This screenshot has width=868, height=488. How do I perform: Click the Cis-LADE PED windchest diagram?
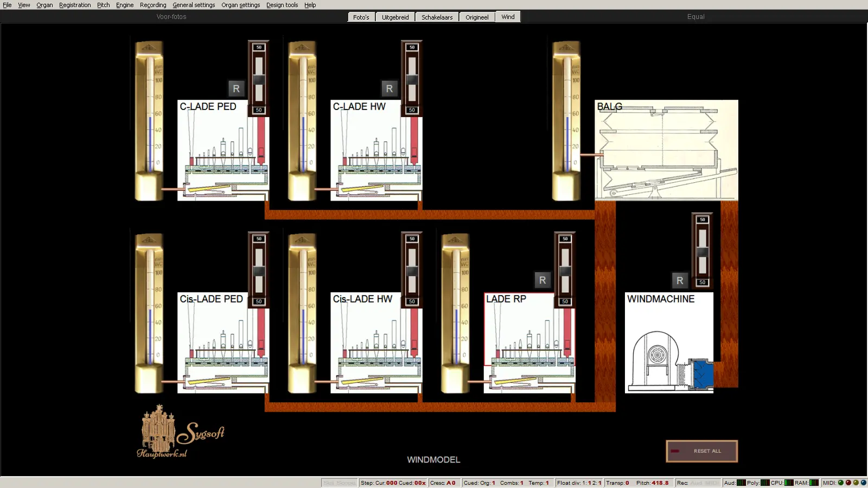click(222, 344)
